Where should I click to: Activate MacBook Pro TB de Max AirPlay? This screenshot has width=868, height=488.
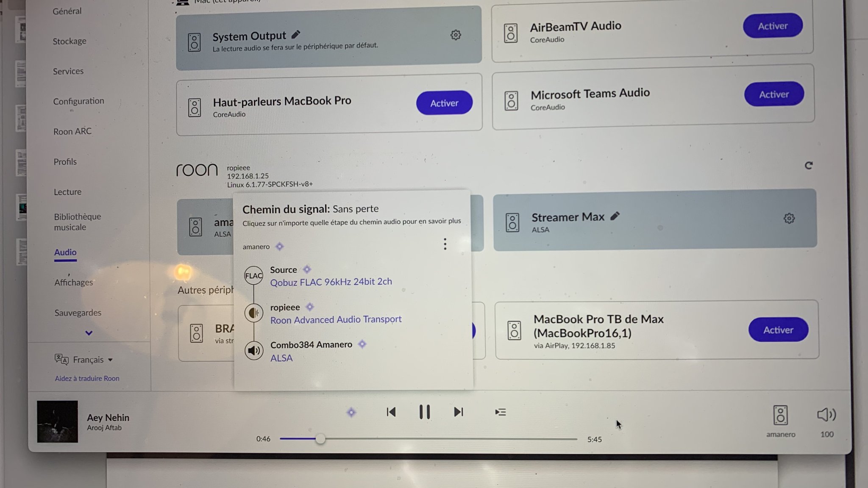[x=778, y=330]
